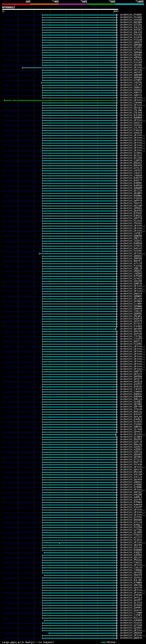This screenshot has height=644, width=146.
Task: Select hit label UniRef100_Q8N6N5
Action: [x=131, y=188]
